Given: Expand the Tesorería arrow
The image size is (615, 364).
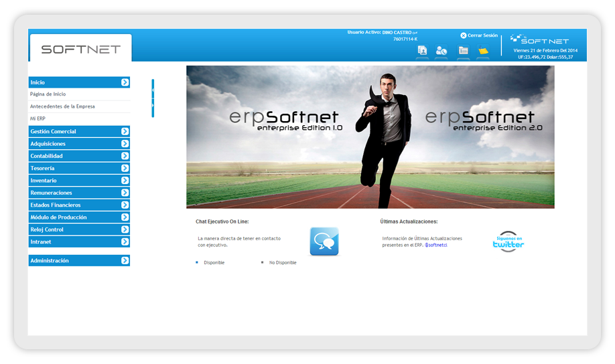Looking at the screenshot, I should click(125, 168).
